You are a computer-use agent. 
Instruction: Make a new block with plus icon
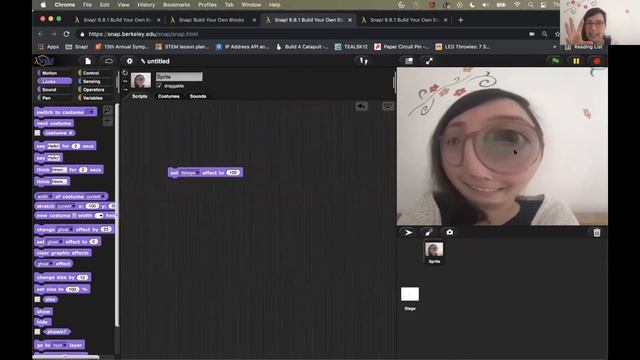tap(107, 121)
